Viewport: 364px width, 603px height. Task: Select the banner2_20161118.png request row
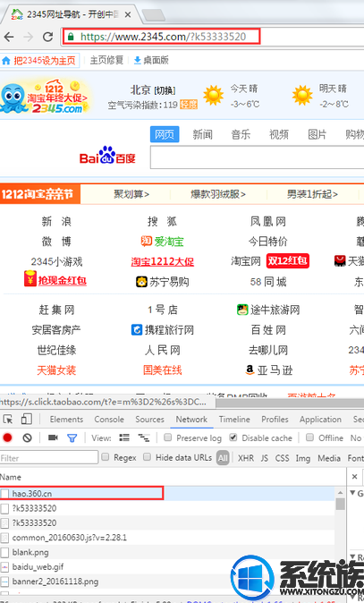(x=167, y=582)
